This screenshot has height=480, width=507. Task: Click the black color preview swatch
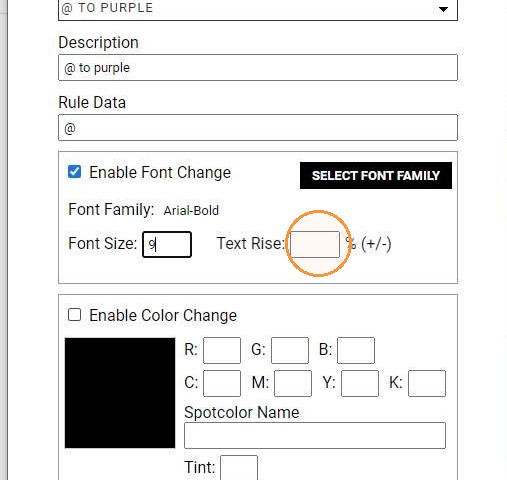(x=120, y=393)
